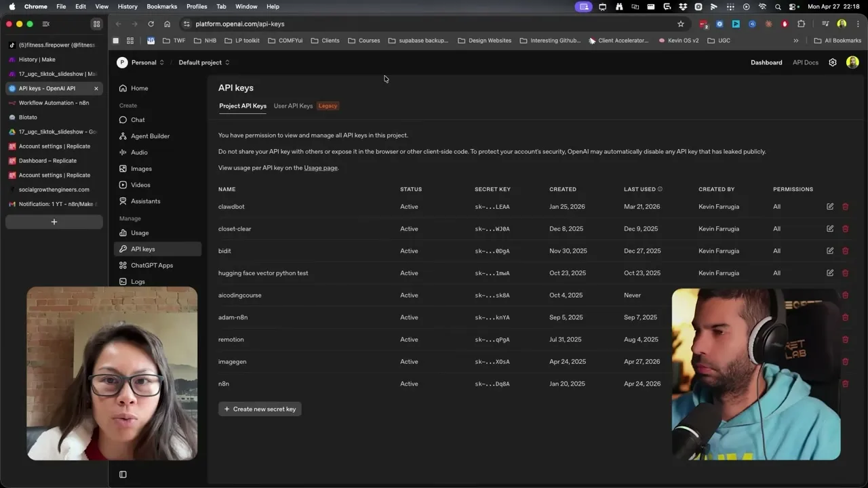Edit hugging face vector python test key

830,273
